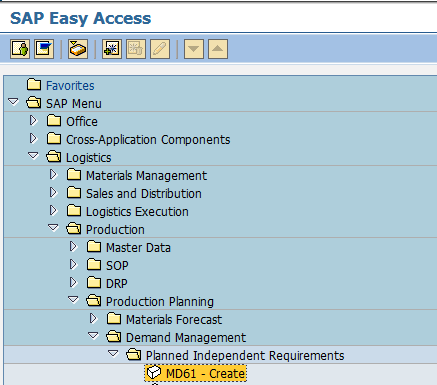This screenshot has width=437, height=385.
Task: Expand the Master Data node arrow
Action: (x=73, y=246)
